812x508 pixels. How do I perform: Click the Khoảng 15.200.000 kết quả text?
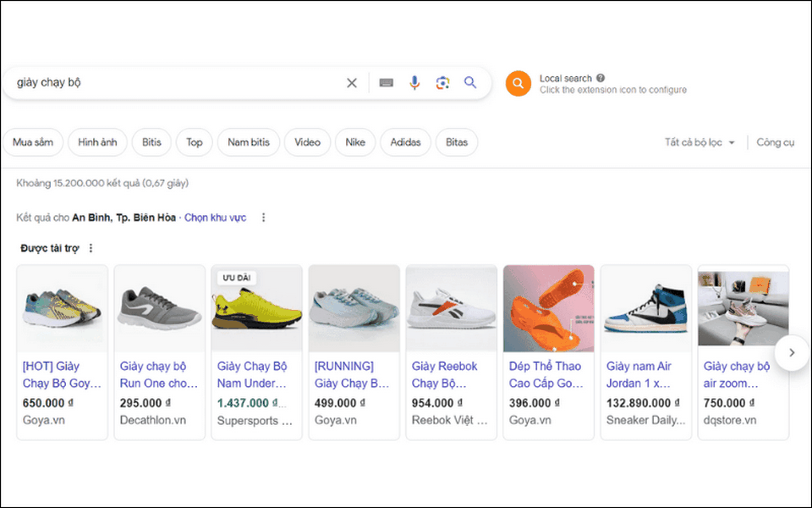point(102,183)
